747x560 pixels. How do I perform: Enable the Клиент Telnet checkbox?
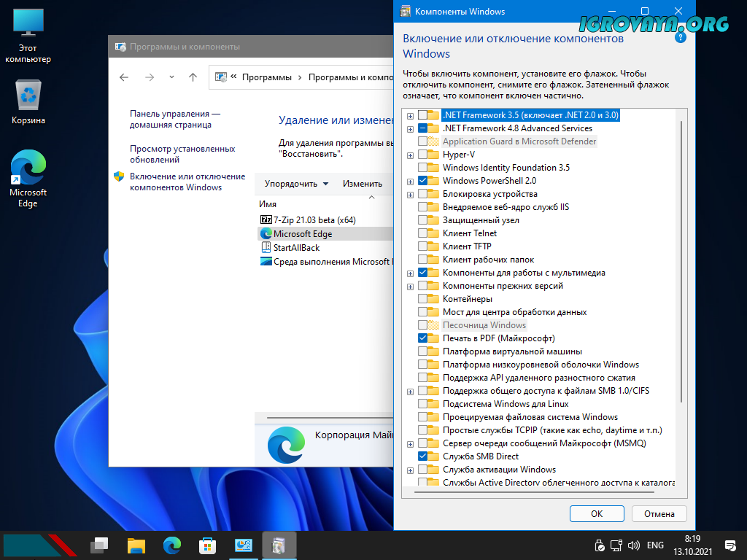pyautogui.click(x=423, y=233)
